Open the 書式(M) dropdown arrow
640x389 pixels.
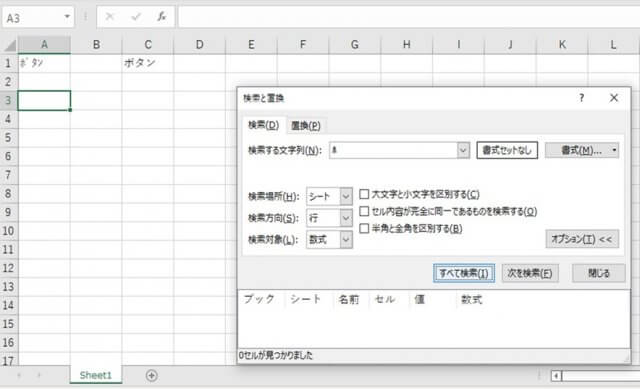click(x=614, y=150)
